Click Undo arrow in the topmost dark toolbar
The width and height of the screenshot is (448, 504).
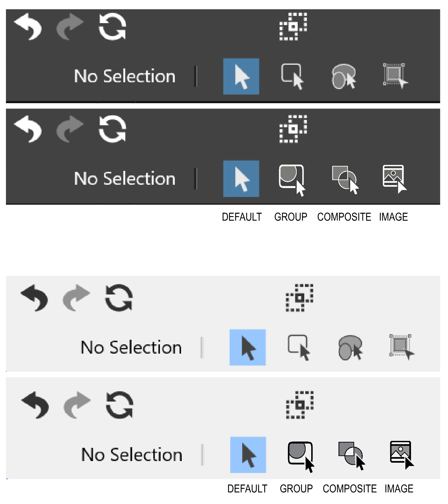(28, 27)
